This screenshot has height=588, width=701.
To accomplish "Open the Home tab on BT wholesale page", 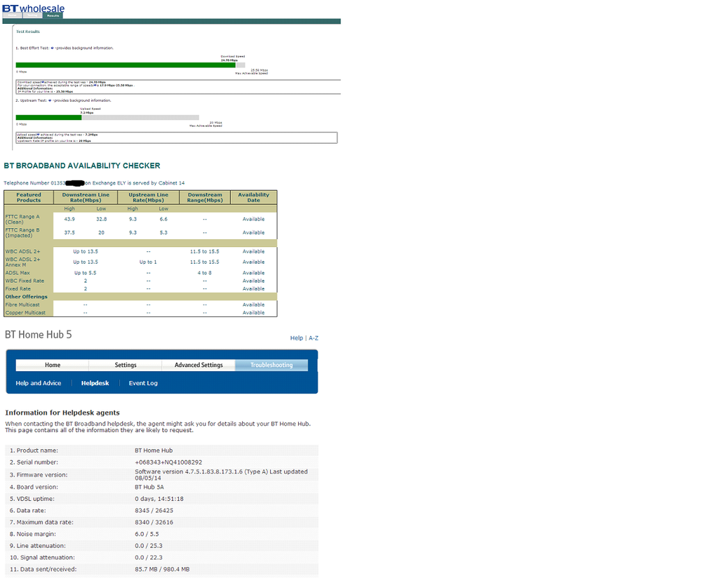I will coord(13,15).
